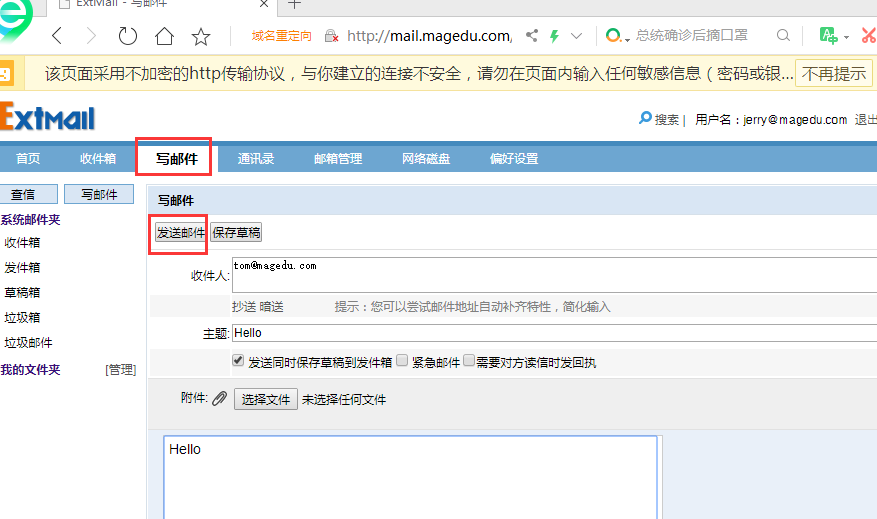Go back with browser back arrow
This screenshot has width=877, height=519.
[56, 36]
